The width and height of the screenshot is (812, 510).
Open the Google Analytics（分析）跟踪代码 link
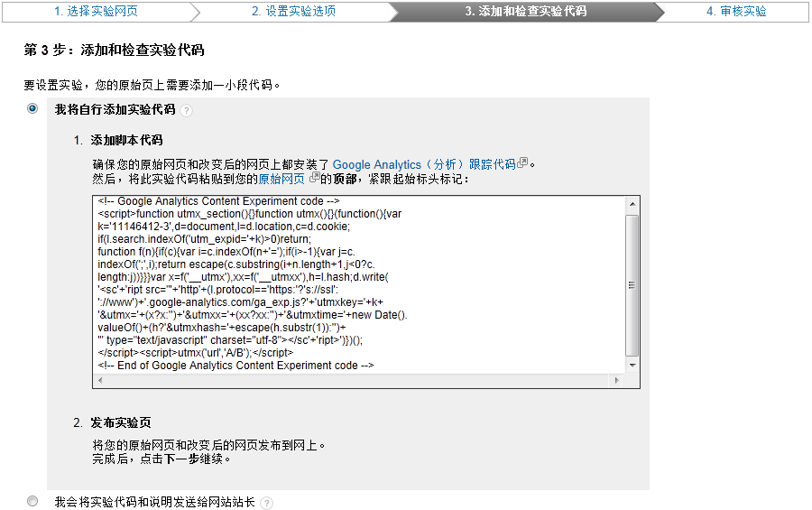click(423, 164)
